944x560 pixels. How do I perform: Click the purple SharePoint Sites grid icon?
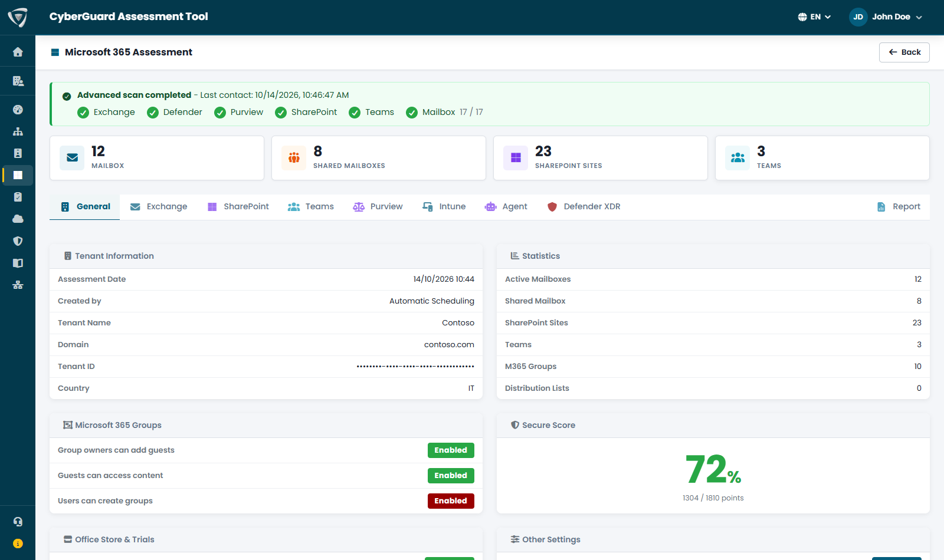pos(516,158)
